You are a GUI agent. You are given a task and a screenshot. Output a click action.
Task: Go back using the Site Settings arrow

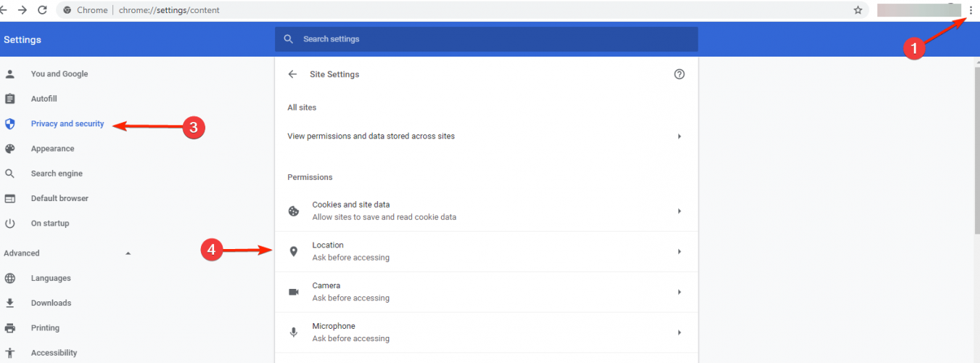coord(293,74)
